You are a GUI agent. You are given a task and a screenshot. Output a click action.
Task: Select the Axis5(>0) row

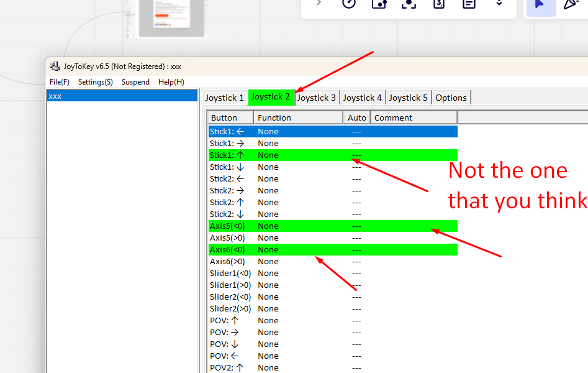tap(333, 237)
